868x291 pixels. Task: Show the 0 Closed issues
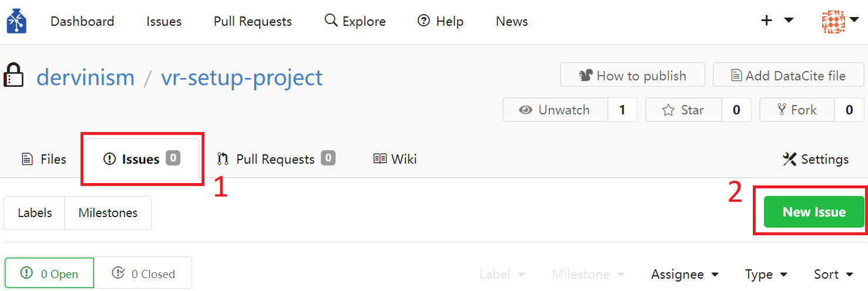pos(143,273)
